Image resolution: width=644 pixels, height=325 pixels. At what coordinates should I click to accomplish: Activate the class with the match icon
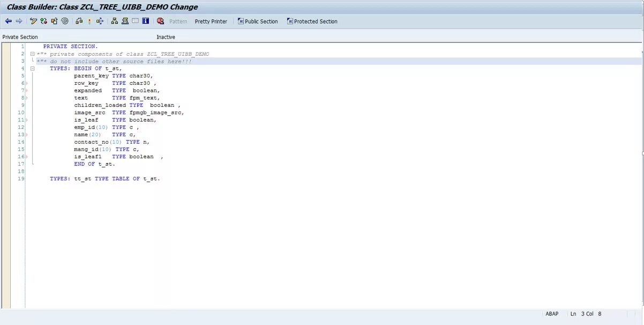pos(89,21)
